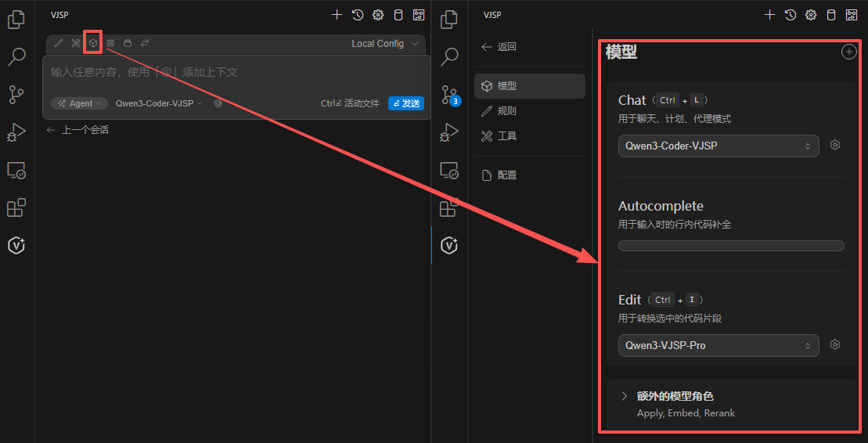This screenshot has width=868, height=443.
Task: Open gear settings next to Edit model selector
Action: pyautogui.click(x=835, y=345)
